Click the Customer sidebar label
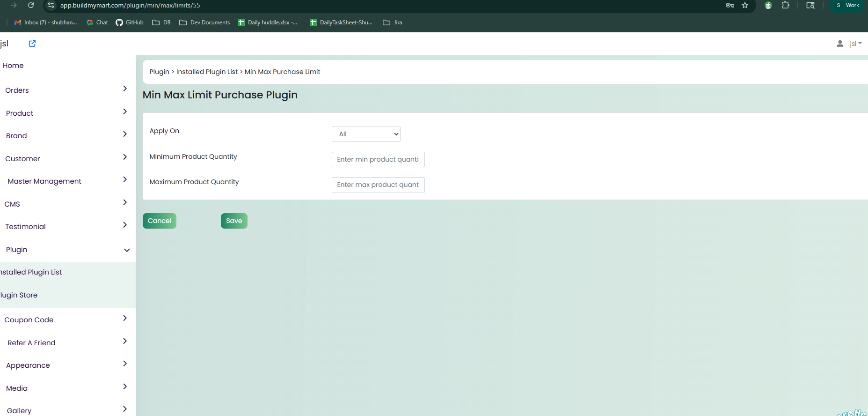 (22, 159)
